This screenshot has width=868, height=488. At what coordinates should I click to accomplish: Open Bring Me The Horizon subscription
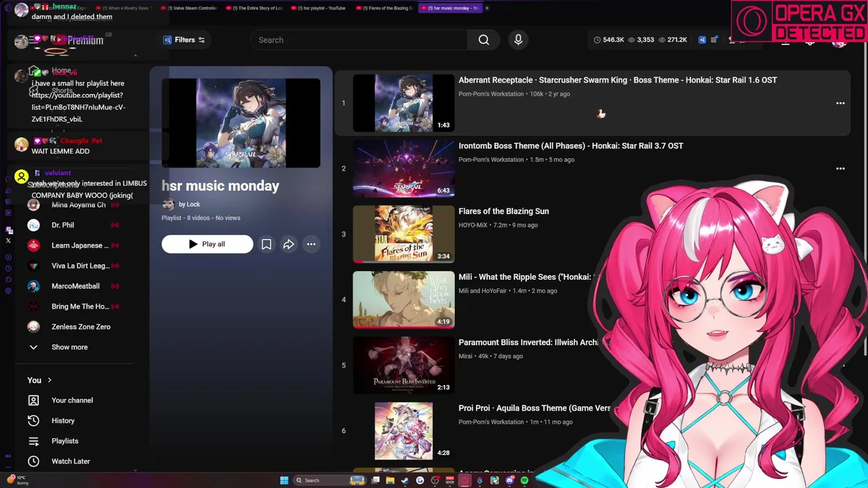pyautogui.click(x=80, y=306)
